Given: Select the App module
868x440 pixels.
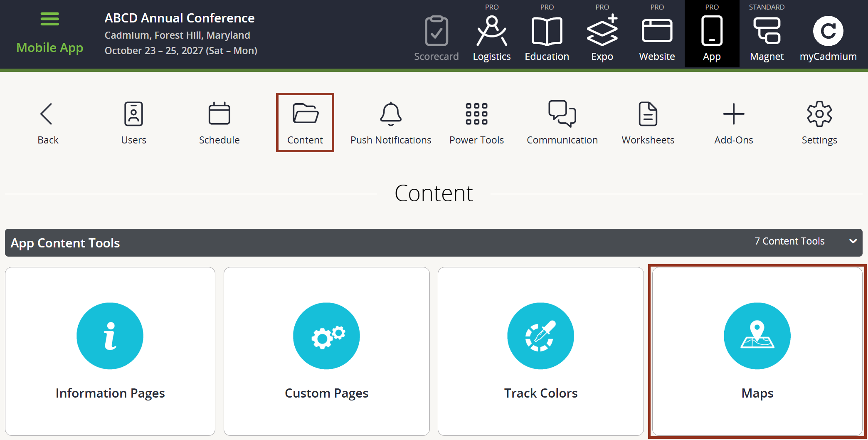Looking at the screenshot, I should click(712, 34).
